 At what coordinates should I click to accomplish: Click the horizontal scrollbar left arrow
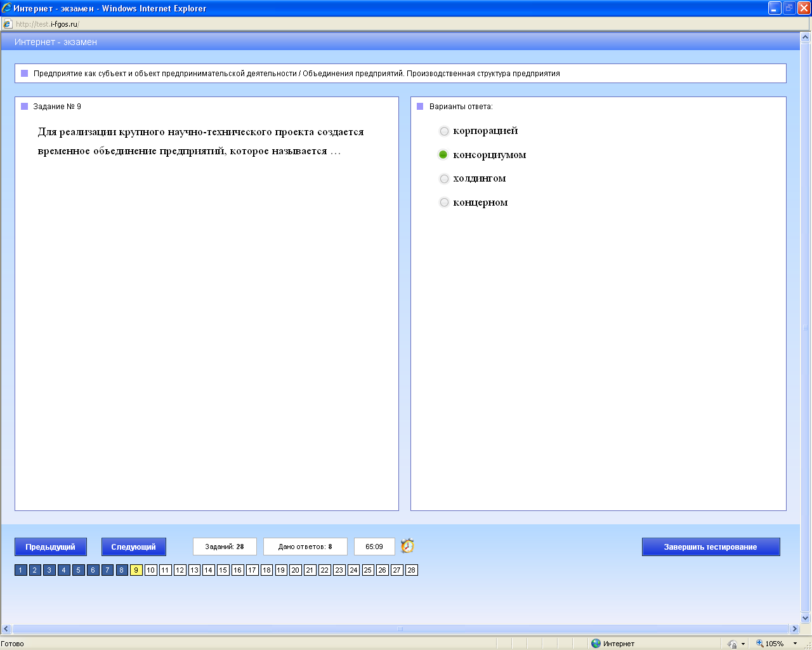(x=6, y=629)
